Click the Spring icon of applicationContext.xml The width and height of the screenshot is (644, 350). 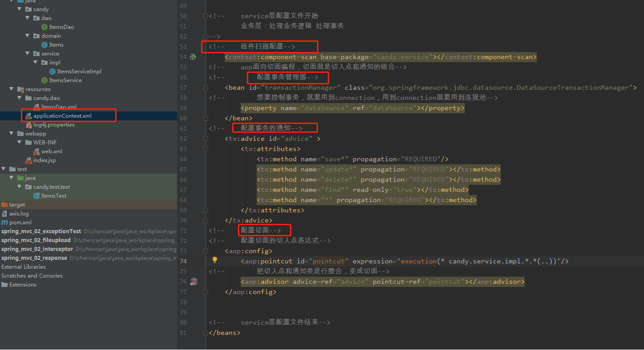click(x=28, y=116)
